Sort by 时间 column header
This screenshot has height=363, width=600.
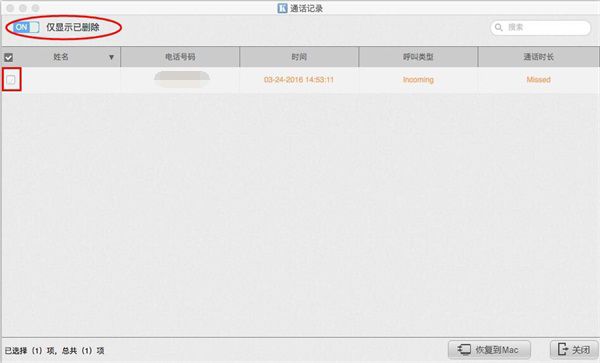[x=299, y=57]
